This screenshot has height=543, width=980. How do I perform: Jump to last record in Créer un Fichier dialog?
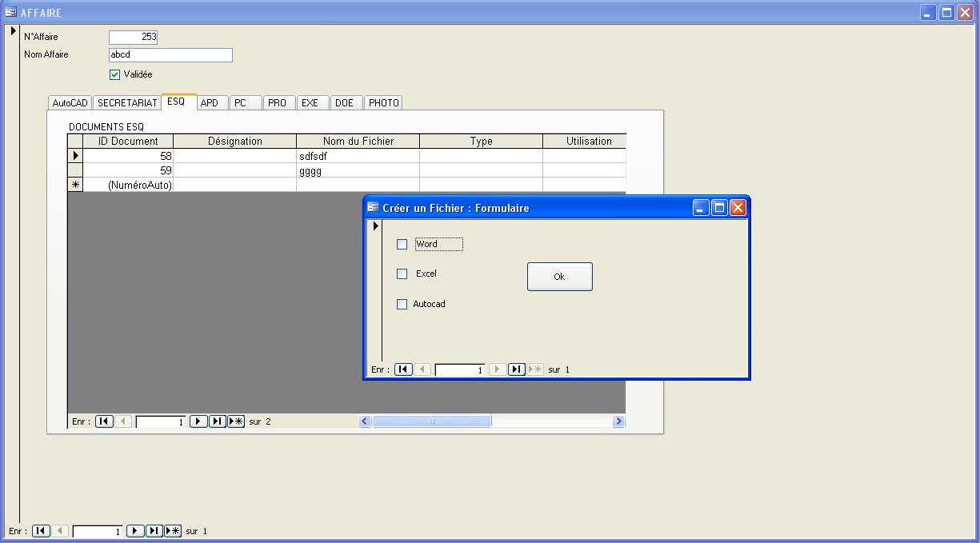[x=517, y=369]
